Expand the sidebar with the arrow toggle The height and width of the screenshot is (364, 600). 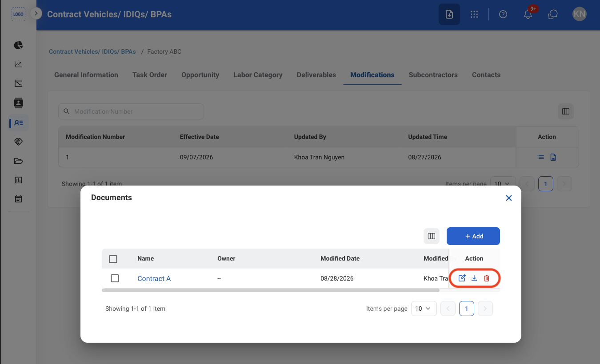tap(36, 13)
